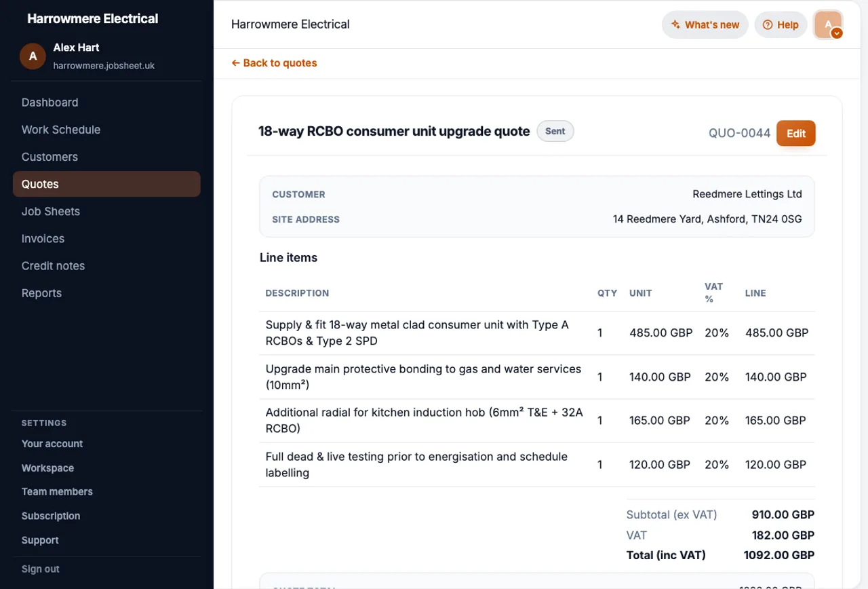
Task: Go back to quotes list
Action: 274,63
